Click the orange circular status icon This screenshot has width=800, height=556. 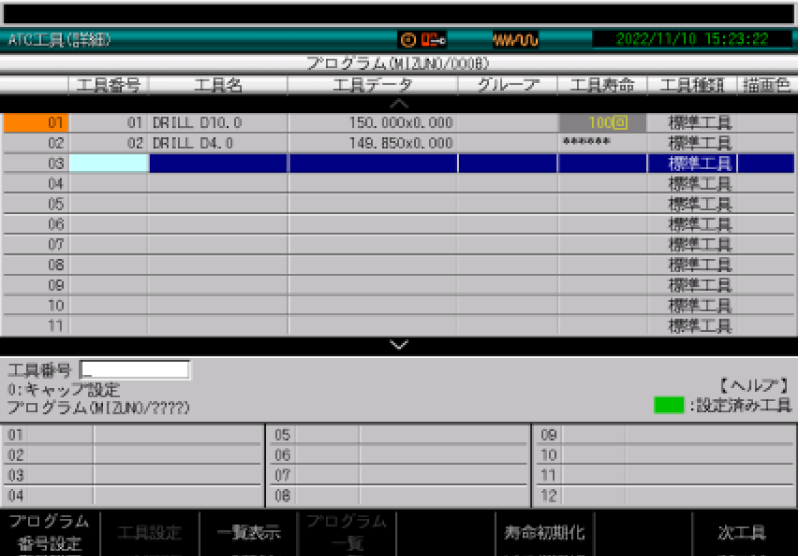tap(408, 40)
